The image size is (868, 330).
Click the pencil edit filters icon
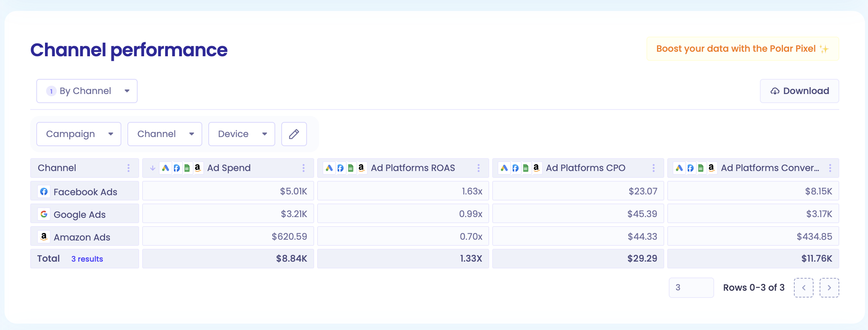pyautogui.click(x=294, y=134)
